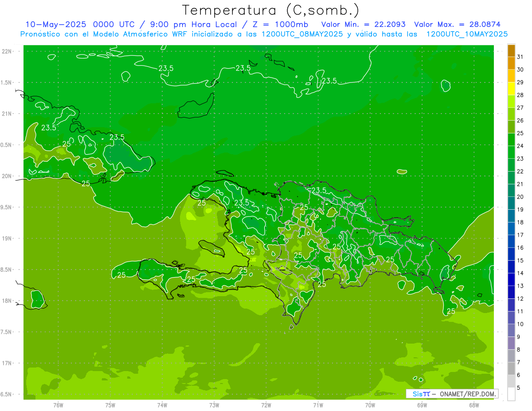Pick the topmost dark orange swatch above 31

(x=511, y=51)
